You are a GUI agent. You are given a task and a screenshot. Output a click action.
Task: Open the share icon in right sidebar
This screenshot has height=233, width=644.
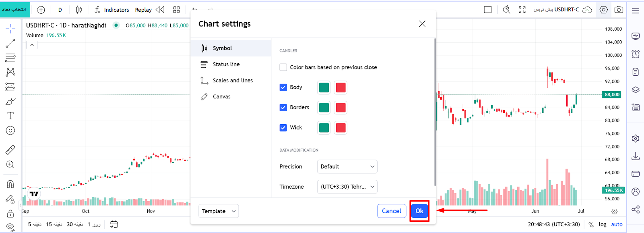point(636,209)
